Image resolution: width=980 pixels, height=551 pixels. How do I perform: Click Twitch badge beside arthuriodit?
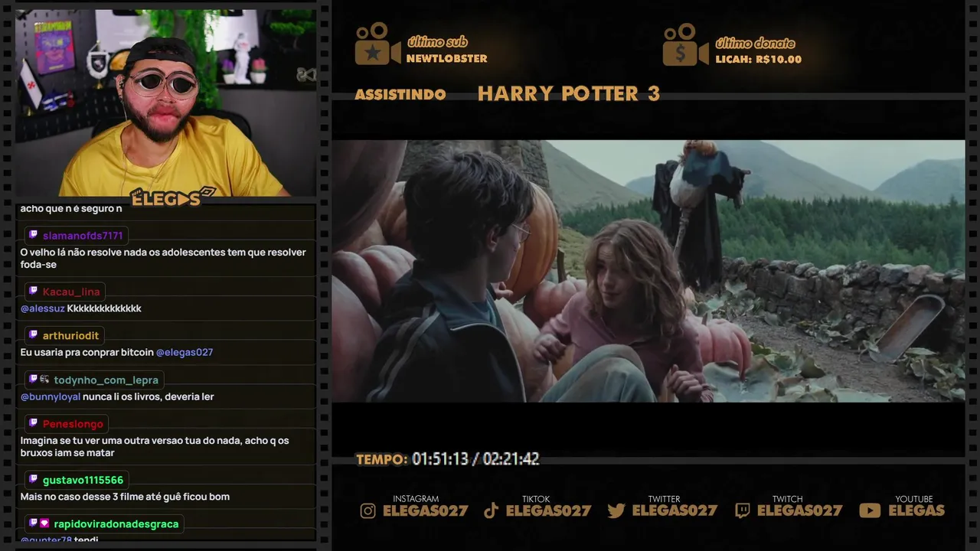(33, 335)
